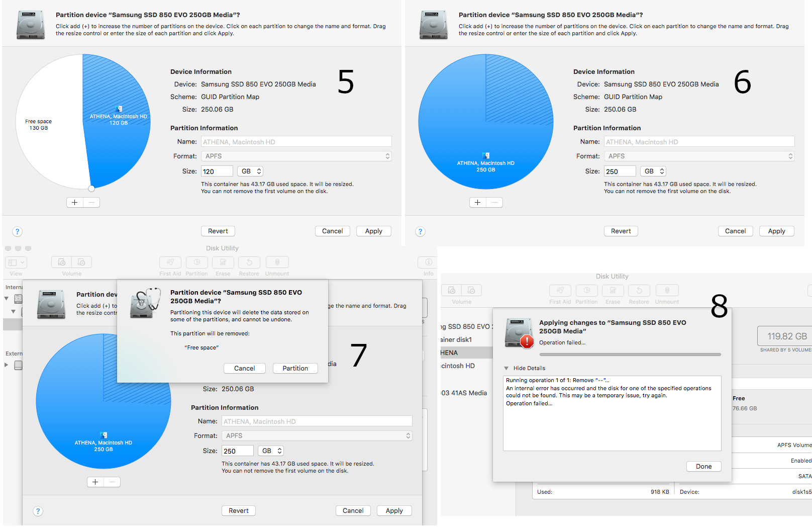The height and width of the screenshot is (530, 812).
Task: Open the APFS Format dropdown in step 6 sheet
Action: tap(699, 156)
